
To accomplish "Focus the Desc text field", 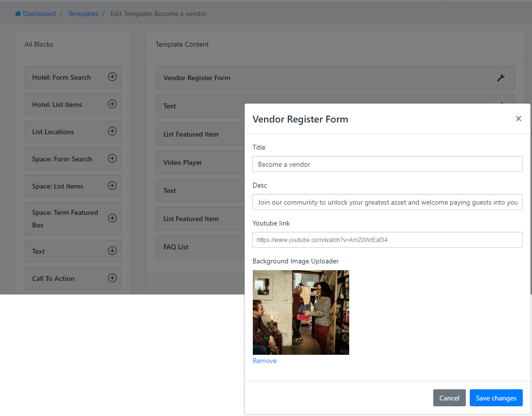I will pos(387,202).
